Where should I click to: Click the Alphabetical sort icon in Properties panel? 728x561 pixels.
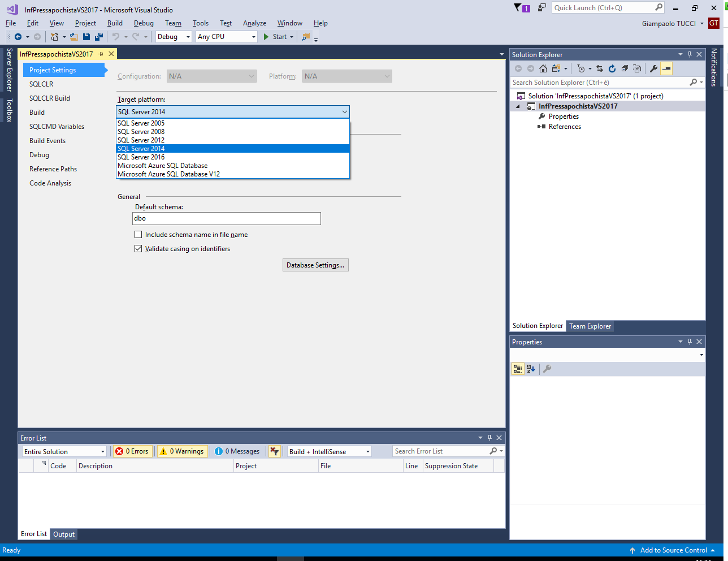point(531,369)
